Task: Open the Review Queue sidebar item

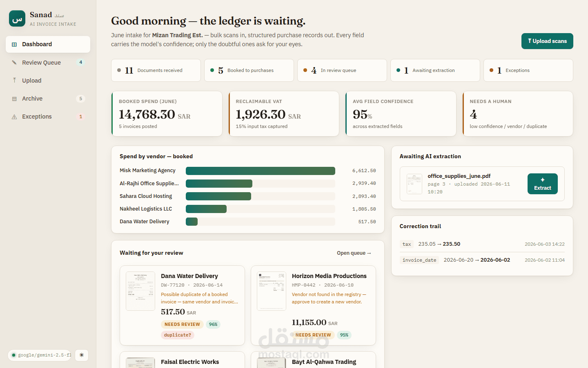Action: tap(48, 63)
